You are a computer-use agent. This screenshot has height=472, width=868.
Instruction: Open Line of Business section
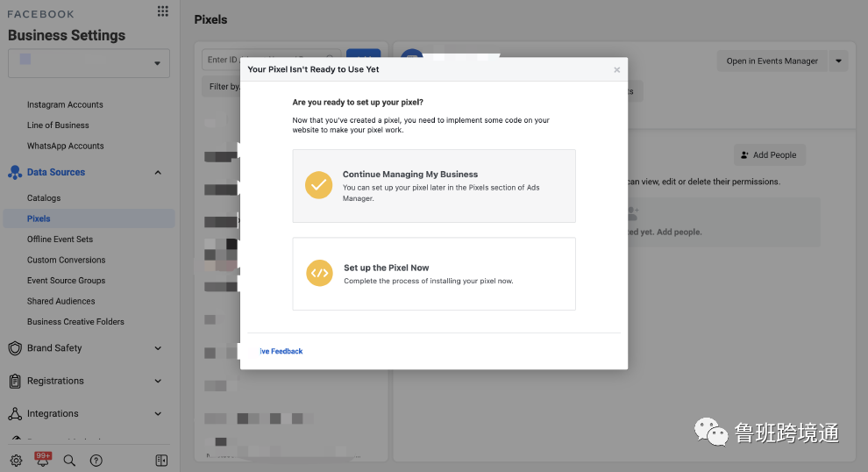click(x=58, y=125)
